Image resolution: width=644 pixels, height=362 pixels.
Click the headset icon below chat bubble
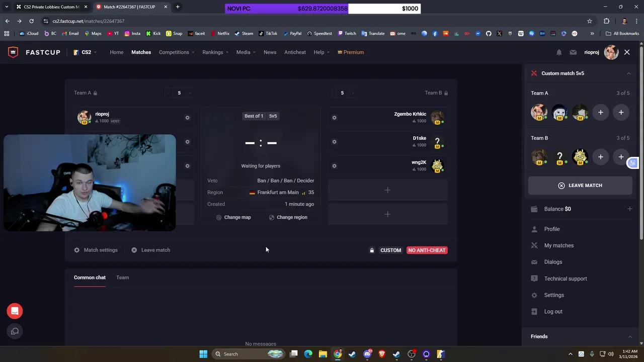click(x=15, y=331)
